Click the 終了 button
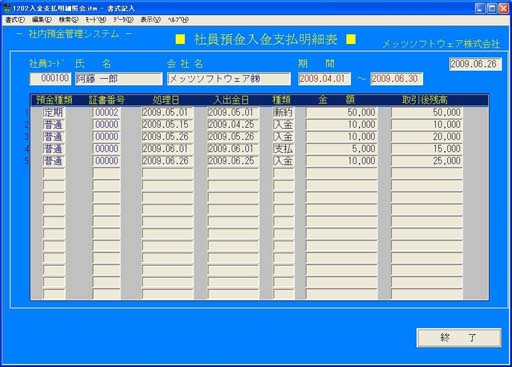Image resolution: width=512 pixels, height=367 pixels. tap(459, 338)
